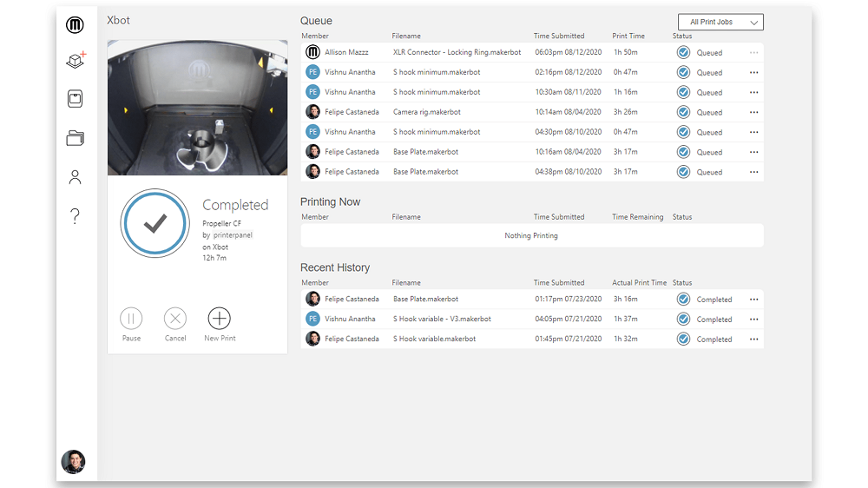Screen dimensions: 868x488
Task: Click Allison Mazzz's MakerBot avatar icon
Action: (x=312, y=52)
